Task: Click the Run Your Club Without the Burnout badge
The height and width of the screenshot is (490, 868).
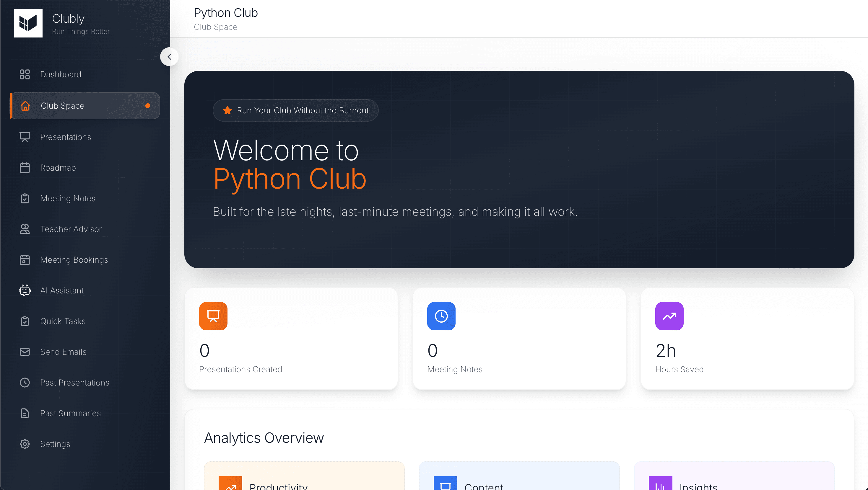Action: pos(295,110)
